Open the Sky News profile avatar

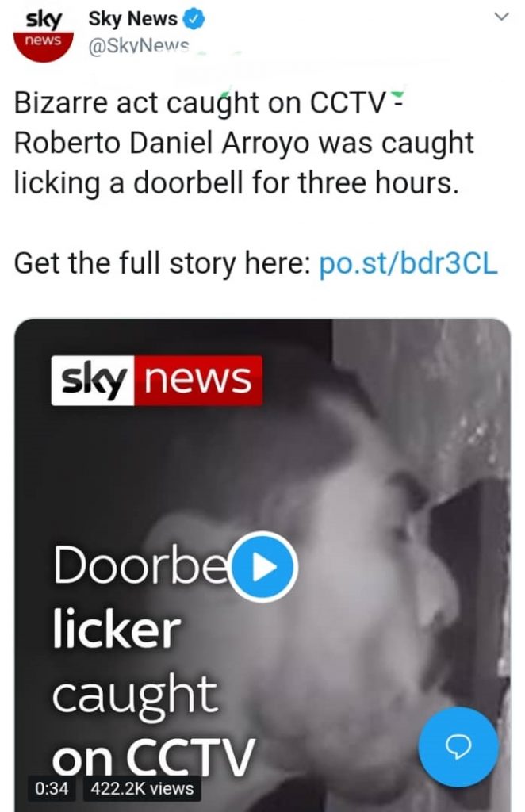click(43, 35)
